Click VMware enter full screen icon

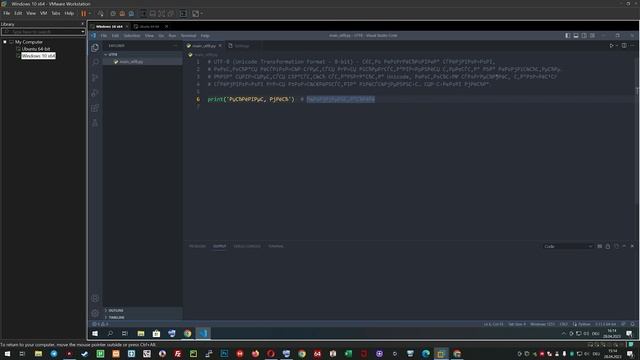pos(162,13)
